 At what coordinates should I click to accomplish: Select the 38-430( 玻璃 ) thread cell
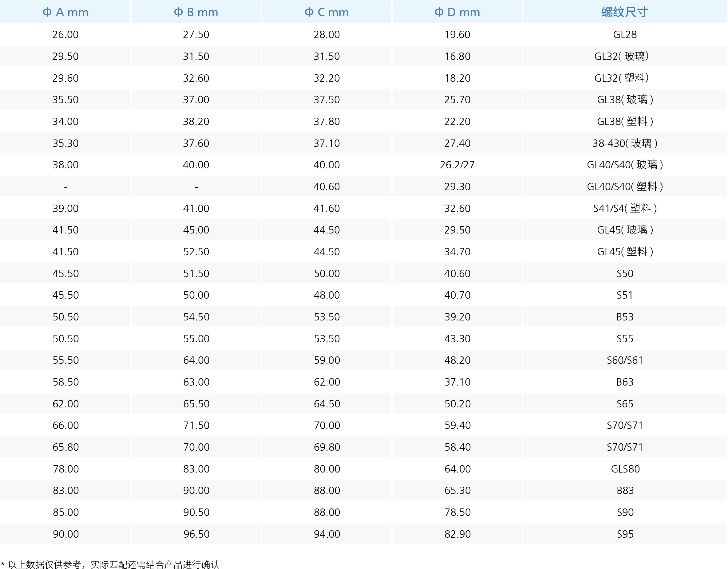(x=625, y=143)
